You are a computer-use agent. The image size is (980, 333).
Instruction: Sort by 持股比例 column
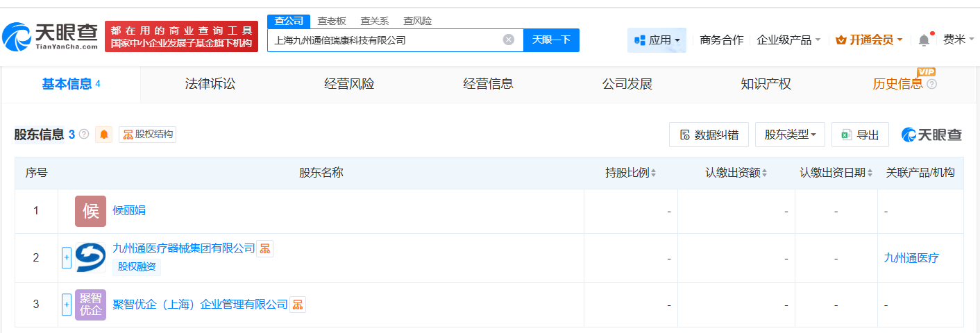[631, 173]
